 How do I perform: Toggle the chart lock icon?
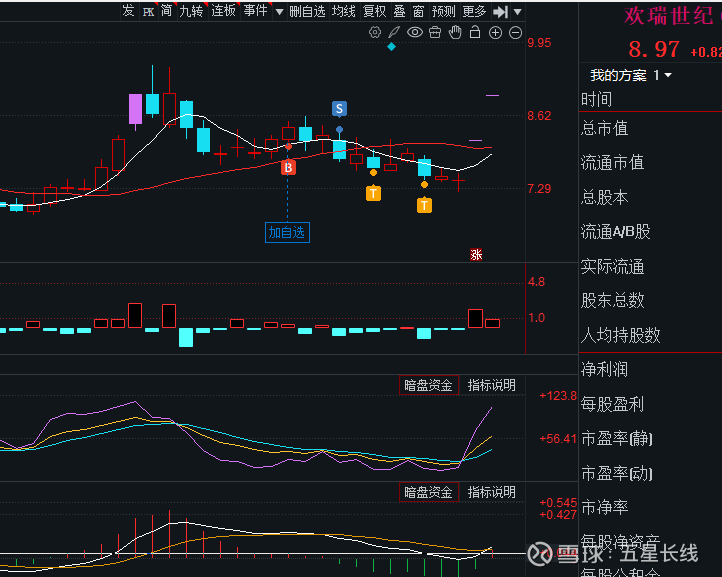click(475, 32)
